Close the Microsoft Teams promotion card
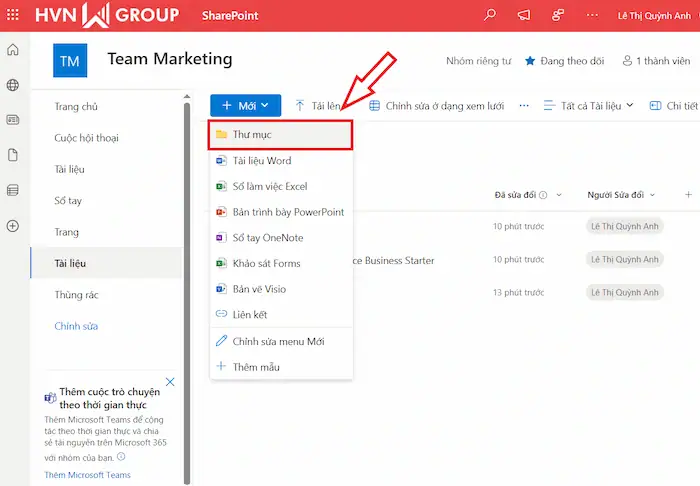Screen dimensions: 700x486 (170, 382)
